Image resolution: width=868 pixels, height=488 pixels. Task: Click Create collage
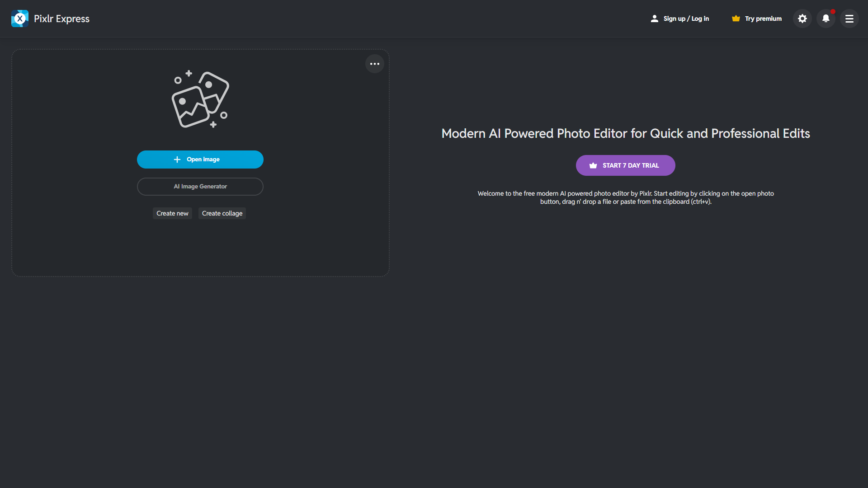click(222, 213)
